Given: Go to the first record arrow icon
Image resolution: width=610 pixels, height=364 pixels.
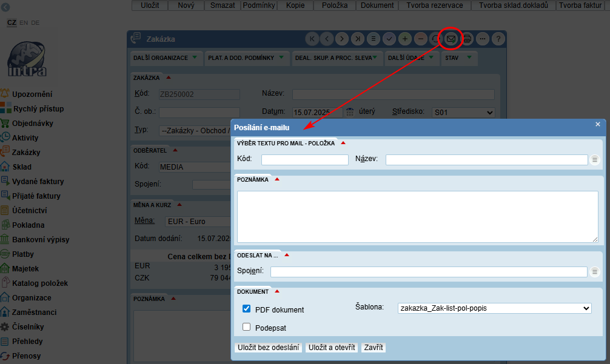Looking at the screenshot, I should [x=312, y=39].
